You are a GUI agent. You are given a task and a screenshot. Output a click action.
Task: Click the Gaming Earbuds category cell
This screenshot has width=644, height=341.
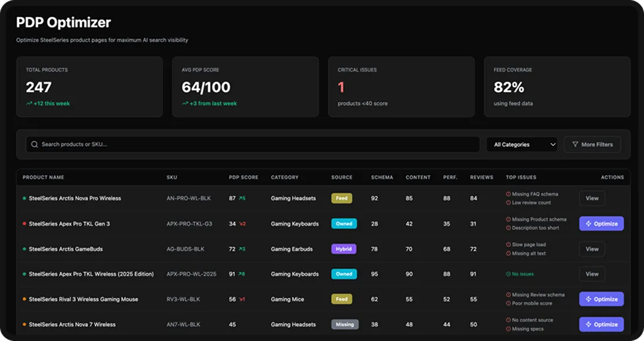[x=292, y=249]
